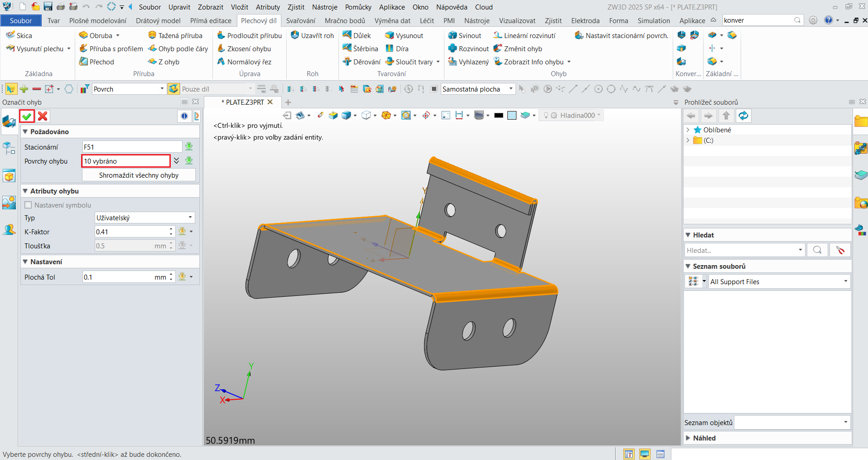Confirm the bend marking with green checkmark

27,116
